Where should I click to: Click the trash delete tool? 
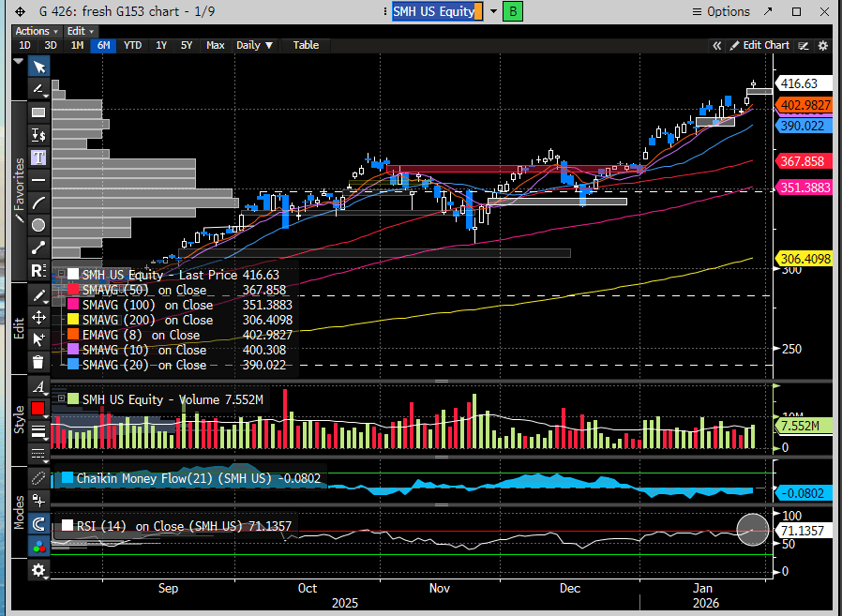(x=38, y=361)
